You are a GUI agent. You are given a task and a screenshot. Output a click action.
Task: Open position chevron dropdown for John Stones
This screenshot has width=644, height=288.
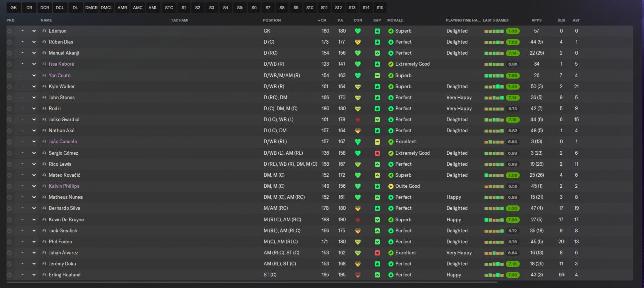point(34,98)
